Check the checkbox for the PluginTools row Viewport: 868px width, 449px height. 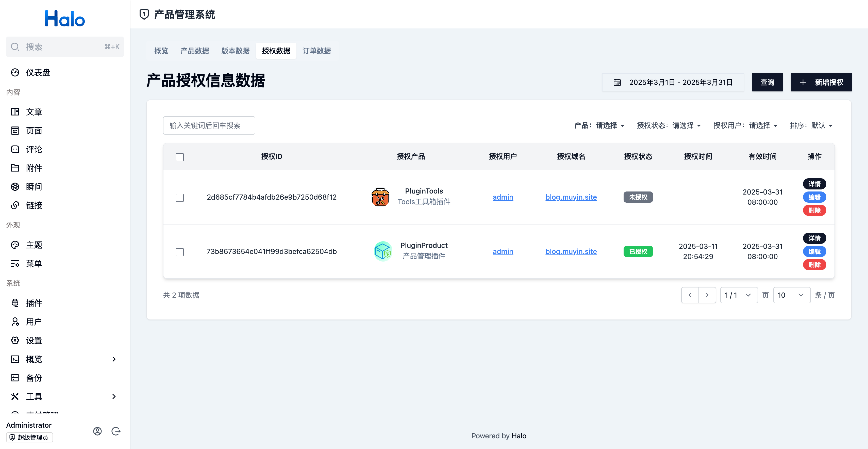pyautogui.click(x=180, y=198)
